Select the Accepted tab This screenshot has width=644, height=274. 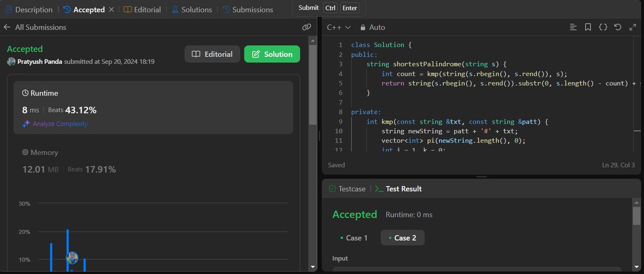[84, 10]
